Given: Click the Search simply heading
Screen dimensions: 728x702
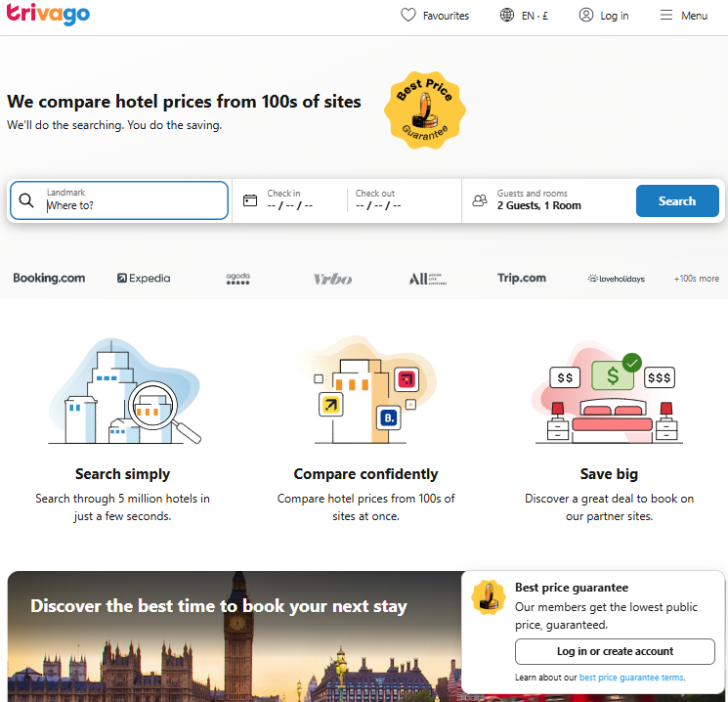Looking at the screenshot, I should click(x=122, y=474).
